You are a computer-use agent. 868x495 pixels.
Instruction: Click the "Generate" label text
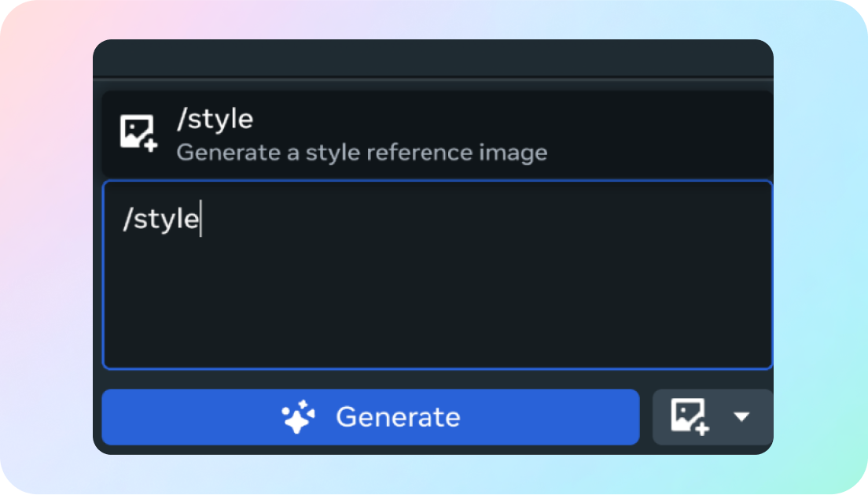coord(398,417)
